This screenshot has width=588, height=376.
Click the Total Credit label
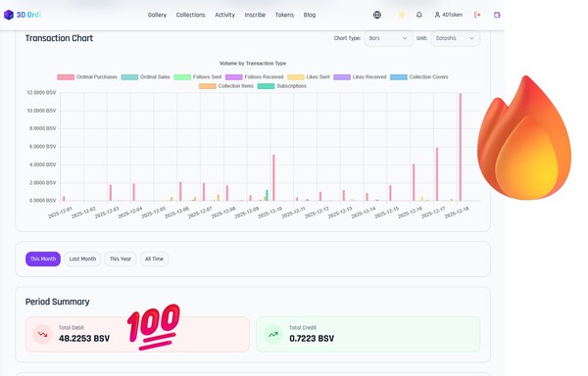click(303, 328)
